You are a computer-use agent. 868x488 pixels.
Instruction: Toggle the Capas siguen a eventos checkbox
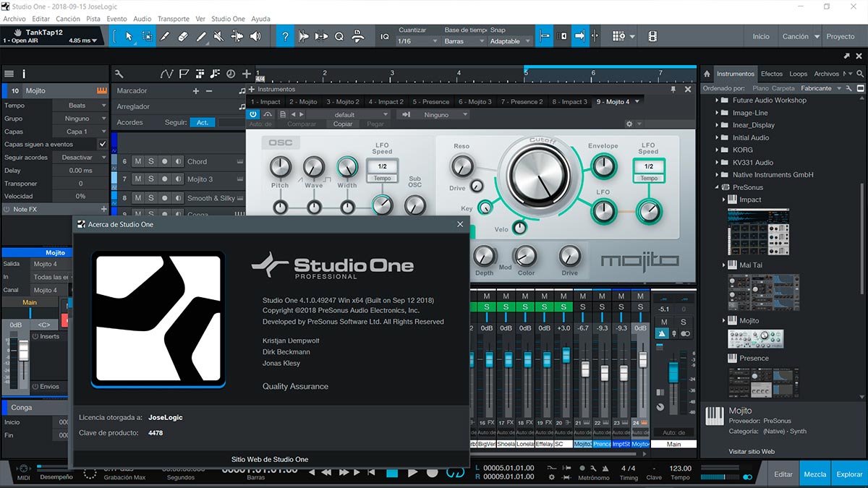coord(102,145)
